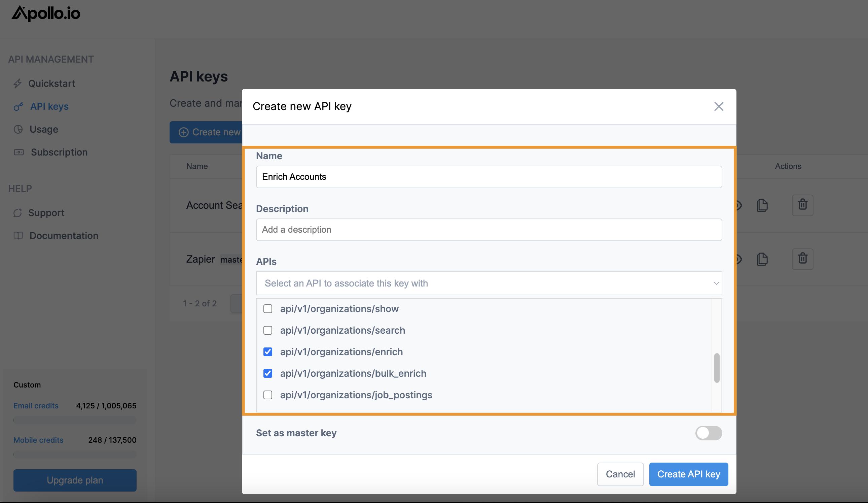Toggle the Set as master key switch

pos(708,433)
